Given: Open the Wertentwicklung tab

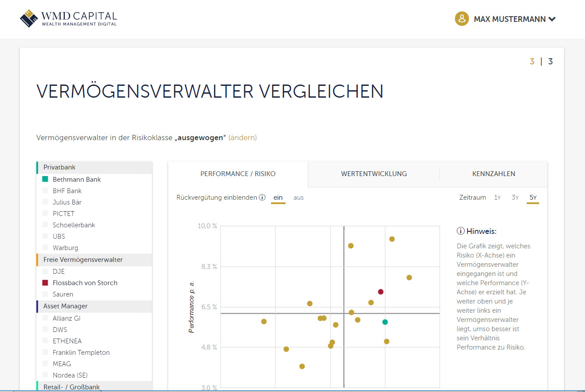Looking at the screenshot, I should coord(374,174).
